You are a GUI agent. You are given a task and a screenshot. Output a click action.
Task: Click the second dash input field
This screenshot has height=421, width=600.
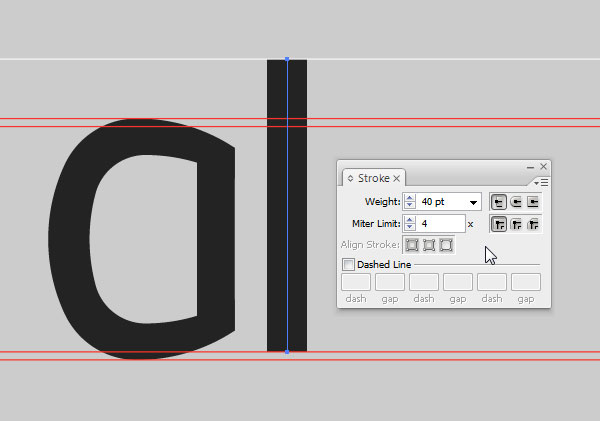click(424, 282)
